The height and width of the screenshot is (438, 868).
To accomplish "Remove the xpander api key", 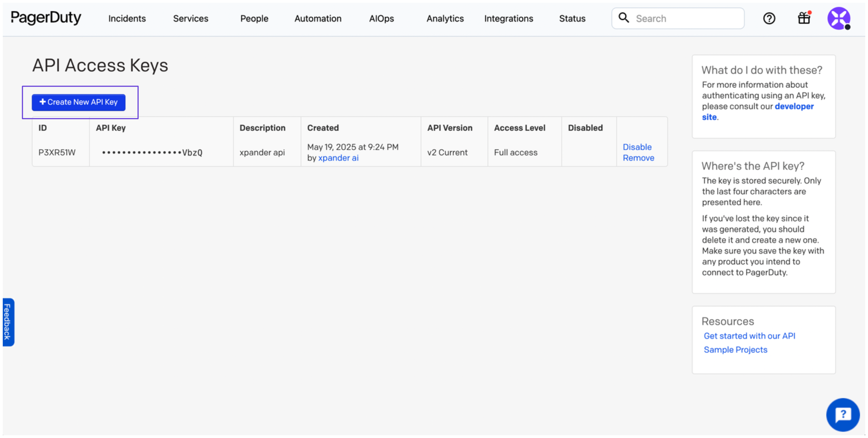I will pyautogui.click(x=638, y=158).
